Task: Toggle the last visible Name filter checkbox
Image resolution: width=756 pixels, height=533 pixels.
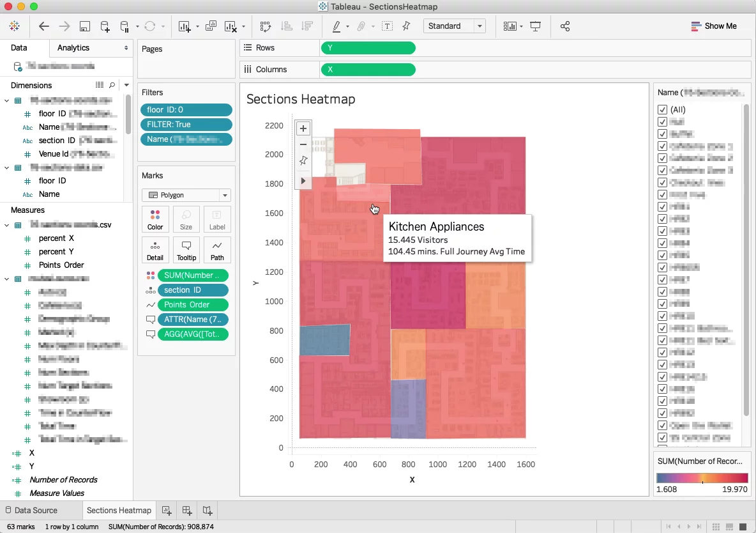Action: tap(663, 437)
